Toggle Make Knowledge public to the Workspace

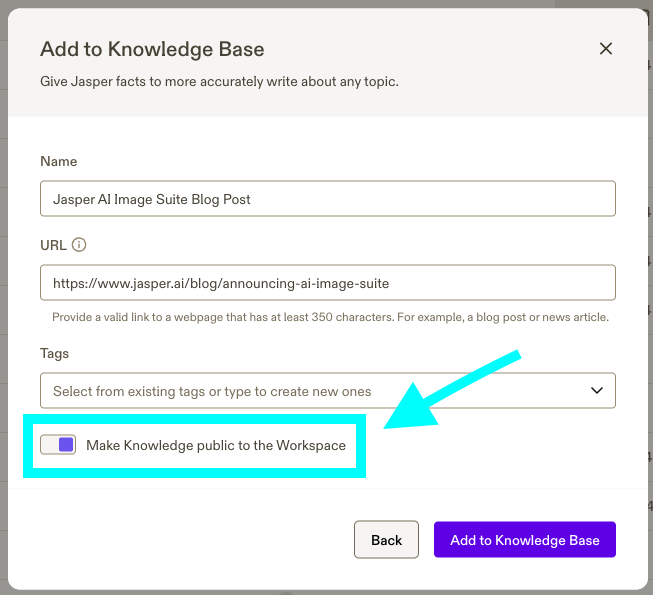(x=58, y=445)
